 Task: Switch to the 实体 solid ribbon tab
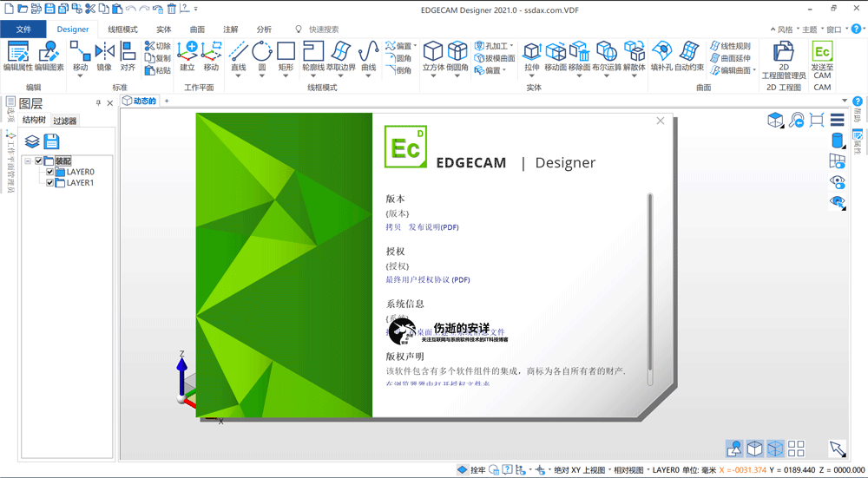pyautogui.click(x=164, y=29)
